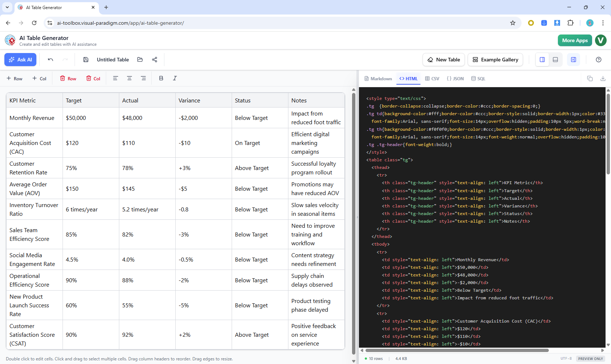Apply italic formatting to selected cells
This screenshot has height=364, width=611.
175,78
